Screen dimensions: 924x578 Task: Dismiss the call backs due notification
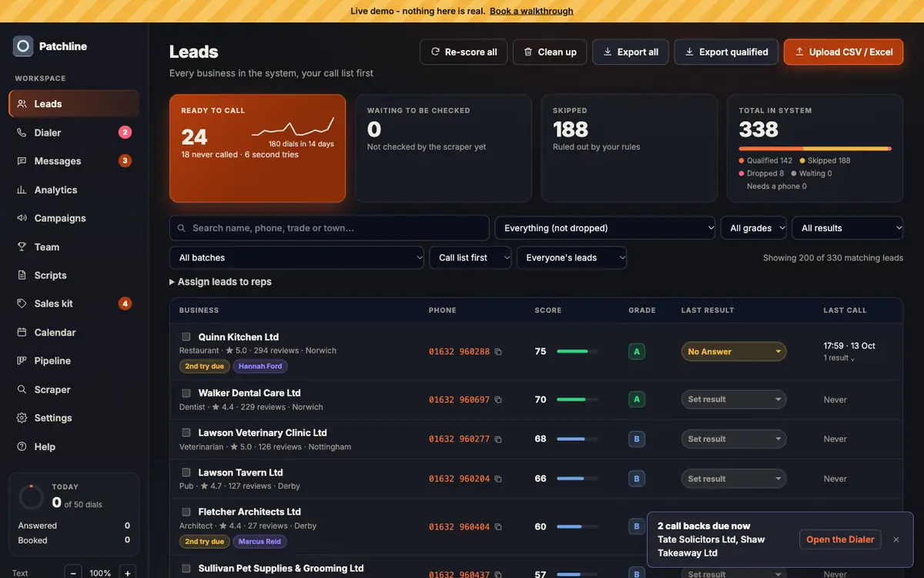point(896,539)
